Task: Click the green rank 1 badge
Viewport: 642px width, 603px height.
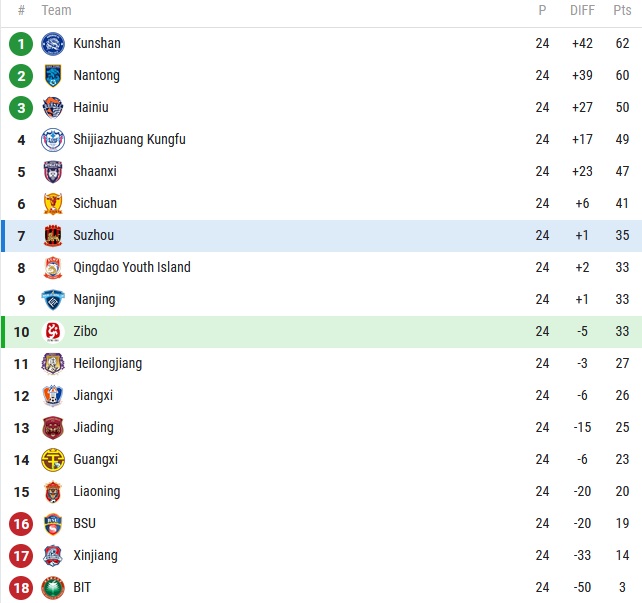Action: (x=21, y=44)
